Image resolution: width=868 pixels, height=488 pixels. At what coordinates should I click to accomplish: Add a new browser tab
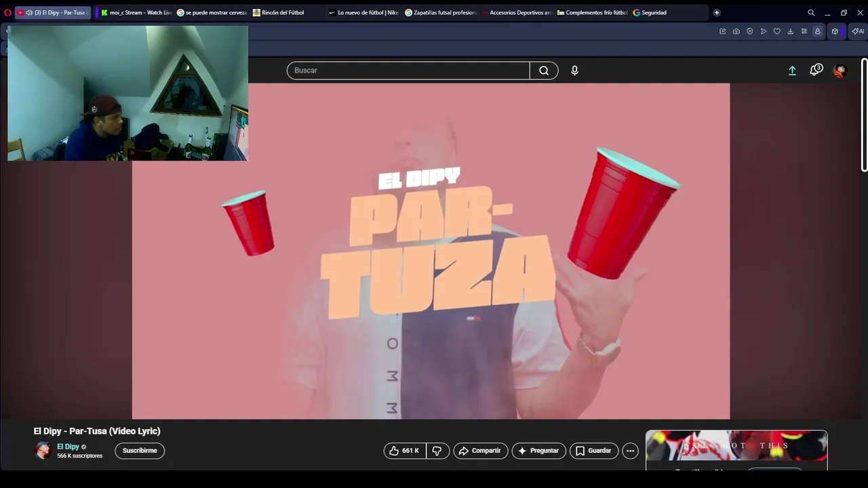click(x=717, y=12)
